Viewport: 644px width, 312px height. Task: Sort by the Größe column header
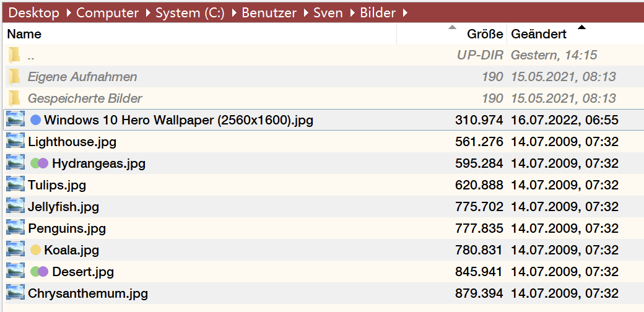point(452,33)
